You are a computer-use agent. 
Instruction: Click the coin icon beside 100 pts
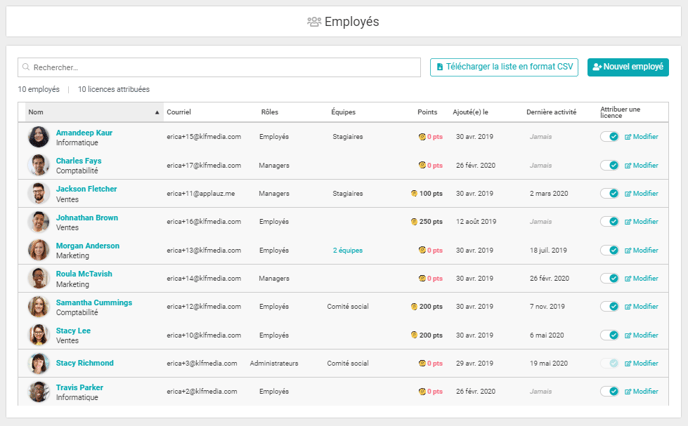414,193
